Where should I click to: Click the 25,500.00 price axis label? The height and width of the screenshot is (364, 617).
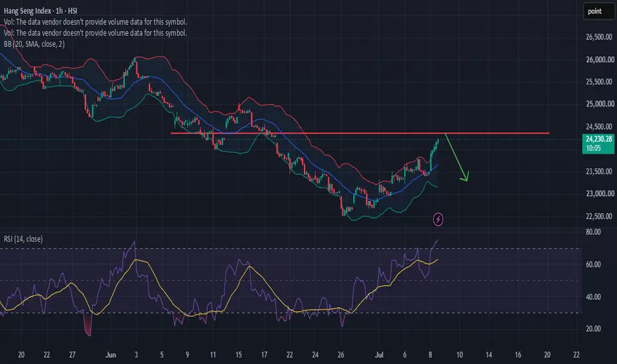click(x=599, y=82)
